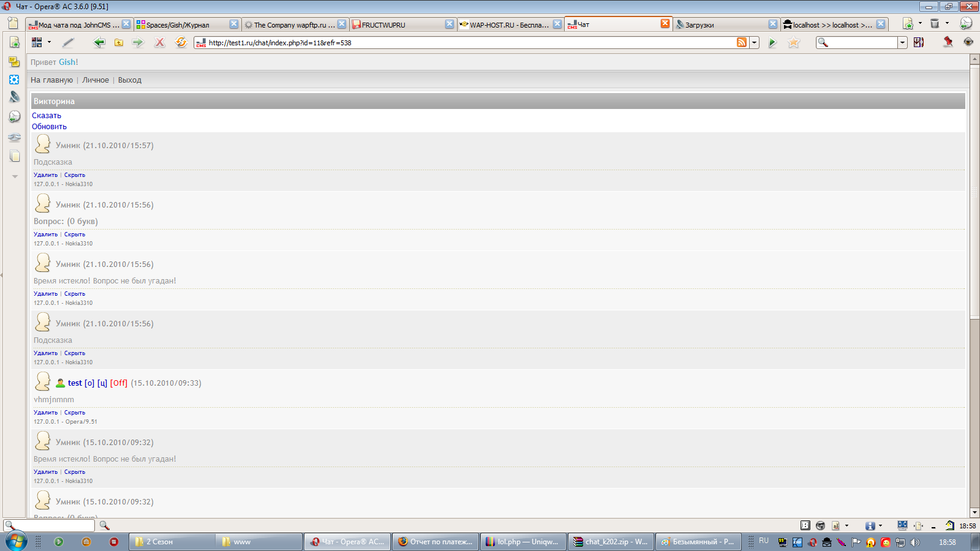
Task: Reload the page using the orange refresh icon
Action: click(x=181, y=42)
